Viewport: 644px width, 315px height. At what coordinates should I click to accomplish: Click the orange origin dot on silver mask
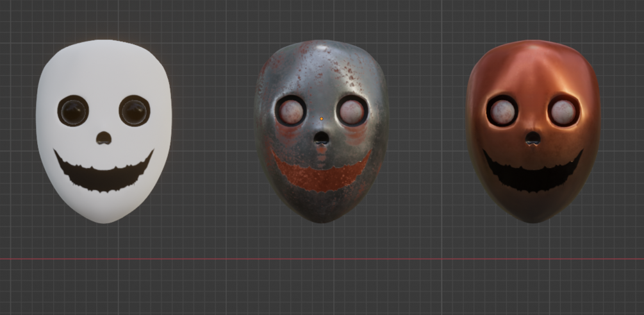pos(321,119)
